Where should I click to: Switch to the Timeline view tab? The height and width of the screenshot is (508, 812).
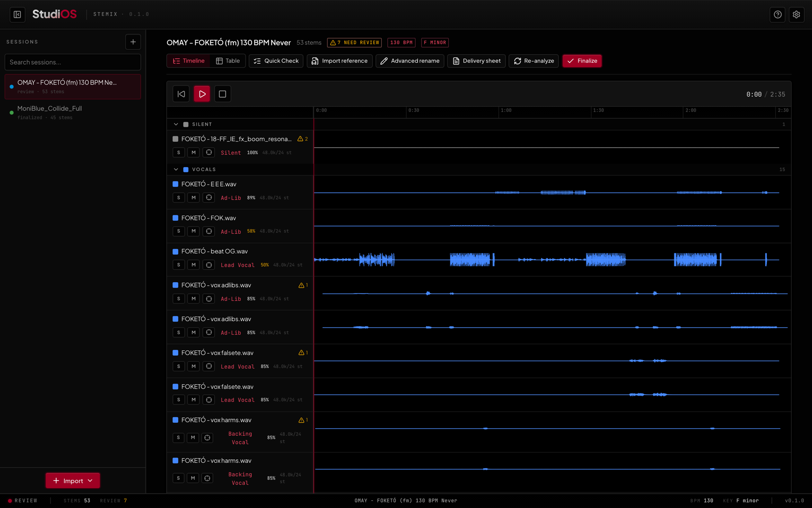tap(189, 61)
